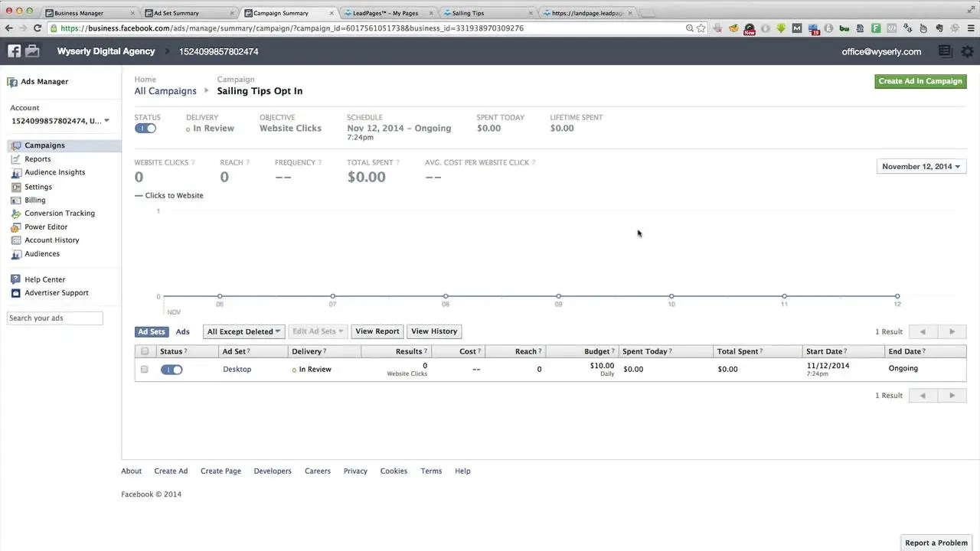The image size is (980, 551).
Task: Open the All Except Deleted filter dropdown
Action: 244,331
